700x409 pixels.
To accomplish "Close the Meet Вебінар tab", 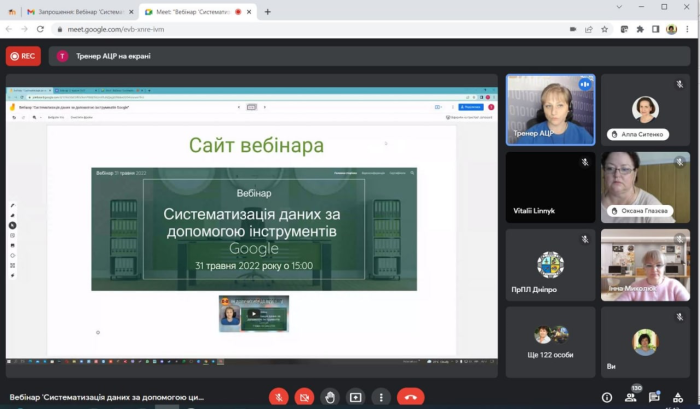I will tap(249, 12).
